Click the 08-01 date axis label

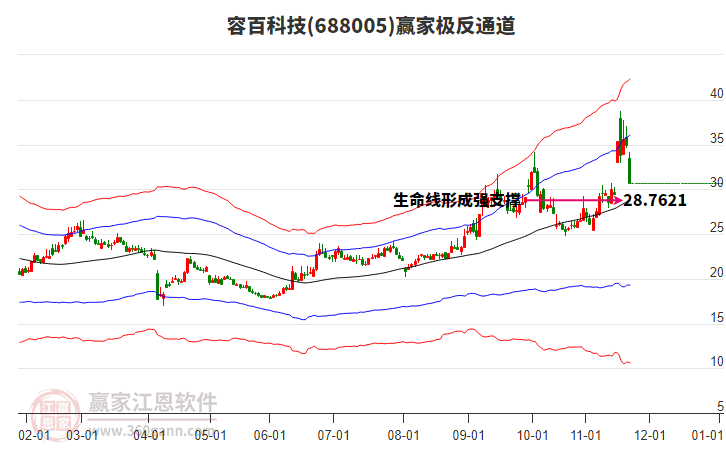pos(403,435)
